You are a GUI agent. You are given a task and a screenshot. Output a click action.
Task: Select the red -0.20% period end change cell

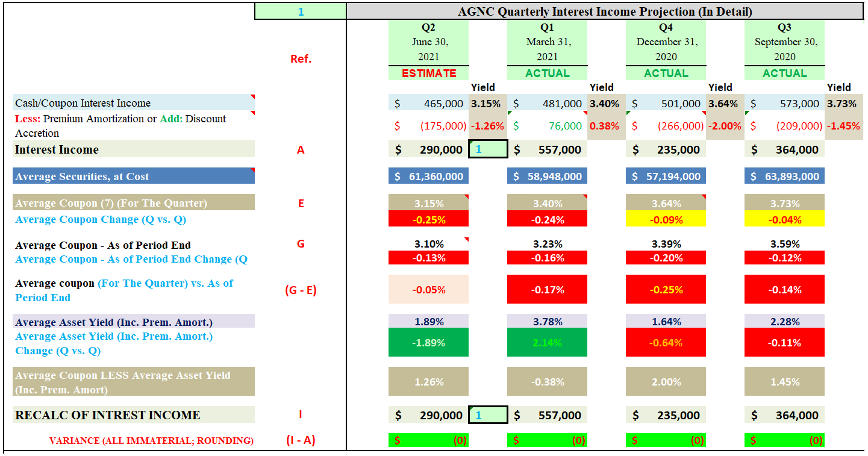pyautogui.click(x=666, y=258)
